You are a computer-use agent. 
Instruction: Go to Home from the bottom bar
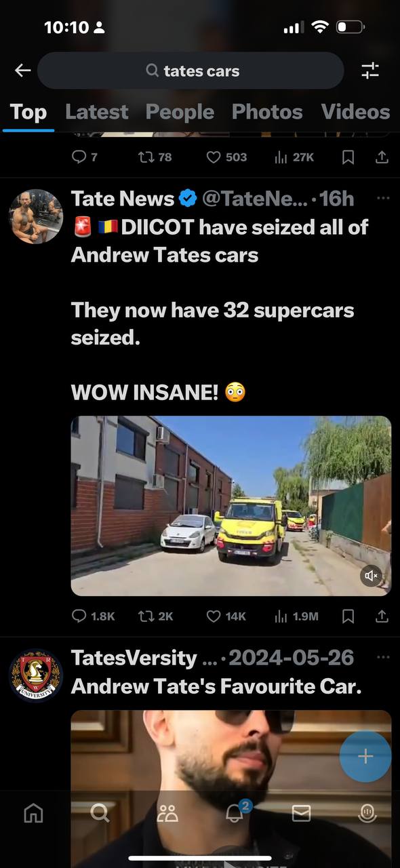click(33, 813)
